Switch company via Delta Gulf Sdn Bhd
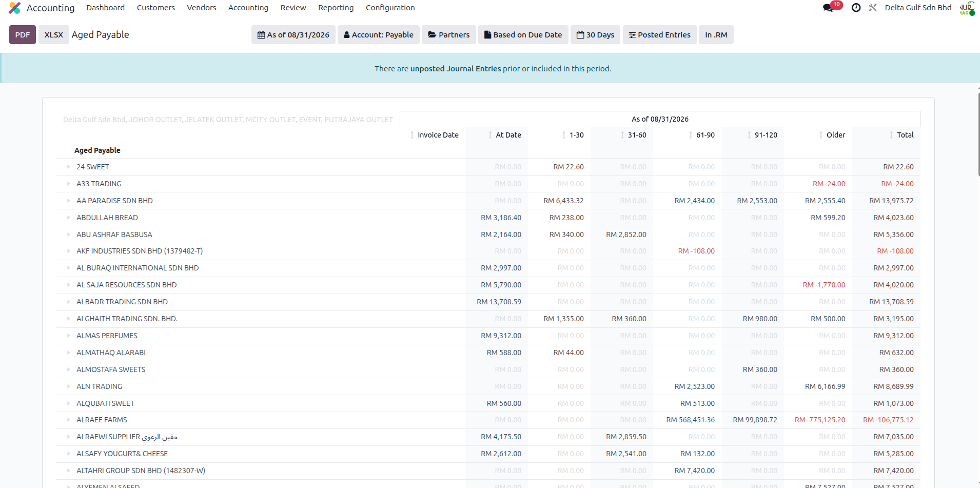Viewport: 980px width, 488px height. (x=918, y=8)
